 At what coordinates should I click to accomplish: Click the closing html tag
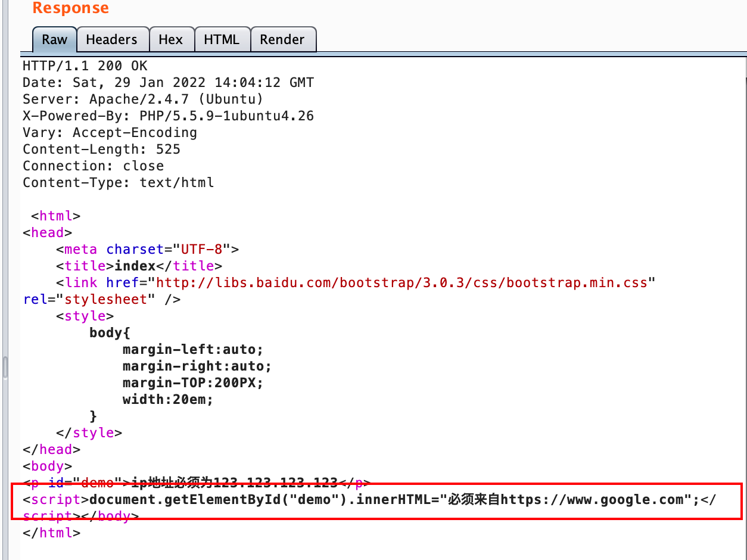tap(51, 533)
